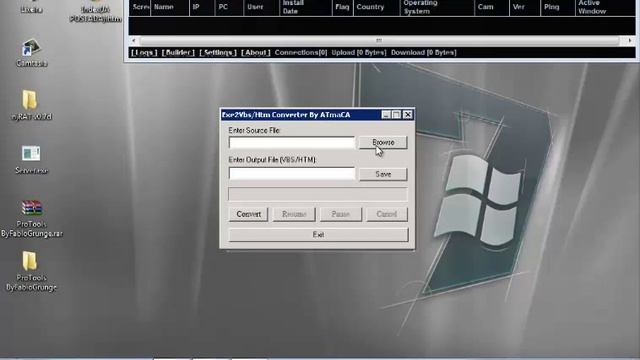Image resolution: width=640 pixels, height=360 pixels.
Task: Click the Save button for output file
Action: tap(383, 174)
